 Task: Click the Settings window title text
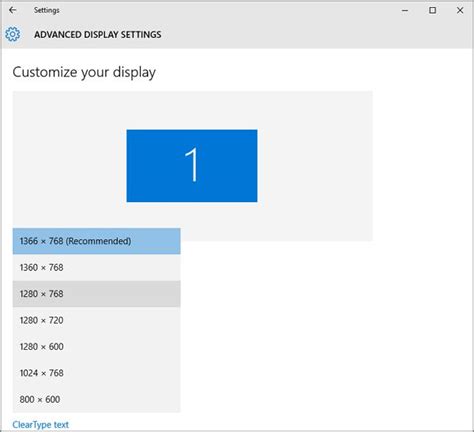(x=46, y=10)
